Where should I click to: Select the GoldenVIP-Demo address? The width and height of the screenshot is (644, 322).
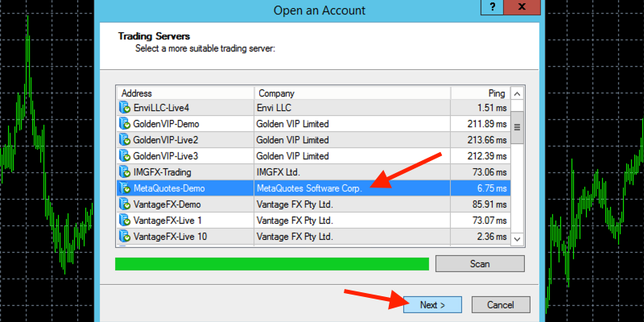click(x=166, y=124)
